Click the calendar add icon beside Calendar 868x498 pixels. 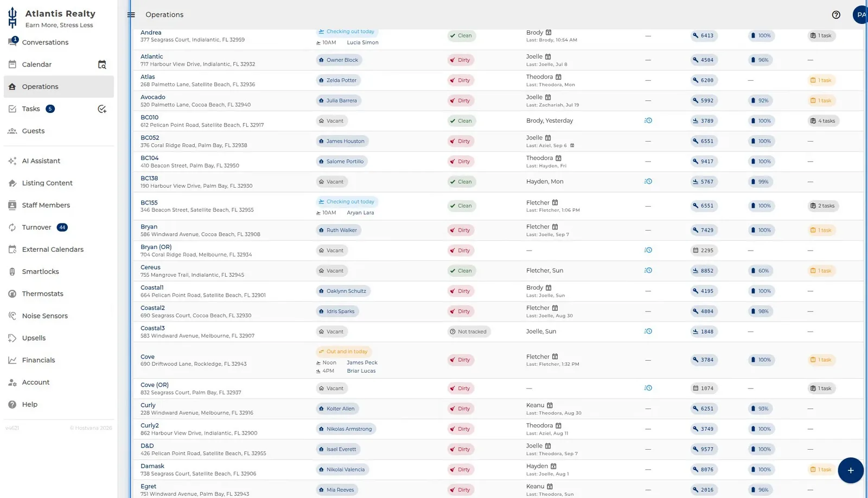point(102,65)
